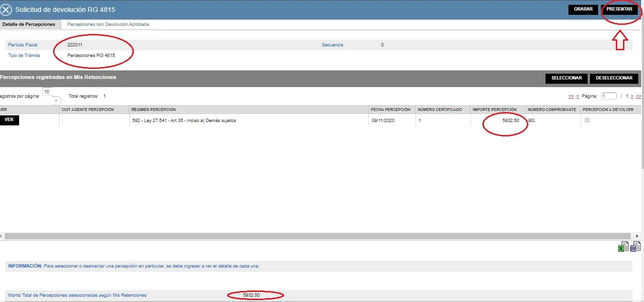The height and width of the screenshot is (302, 644).
Task: Go to the previous page link
Action: (x=578, y=96)
